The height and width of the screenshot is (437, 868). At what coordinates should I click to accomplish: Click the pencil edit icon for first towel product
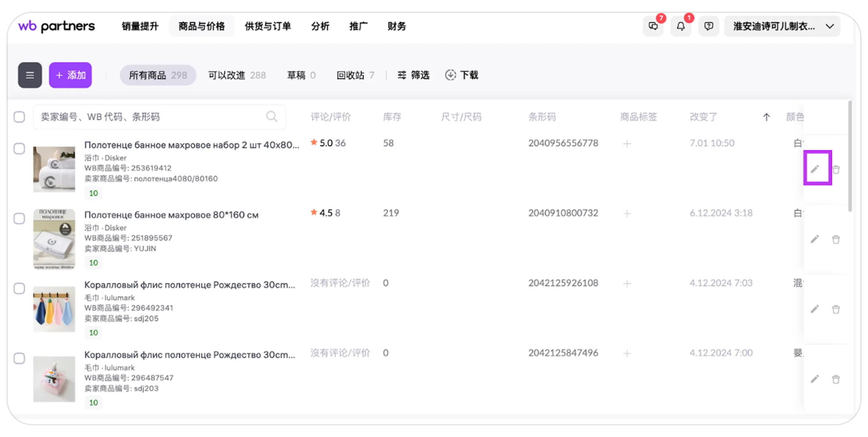(815, 169)
